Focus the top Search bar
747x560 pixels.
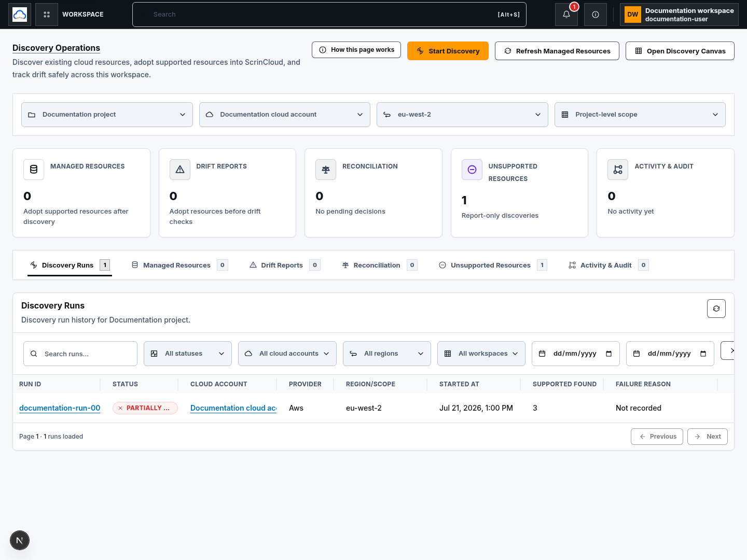pos(329,15)
